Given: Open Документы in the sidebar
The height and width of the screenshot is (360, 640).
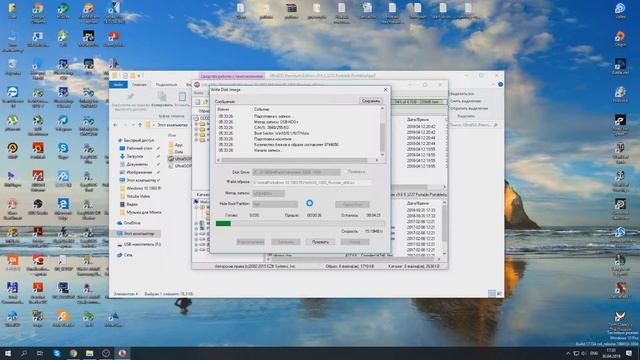Looking at the screenshot, I should pos(135,164).
